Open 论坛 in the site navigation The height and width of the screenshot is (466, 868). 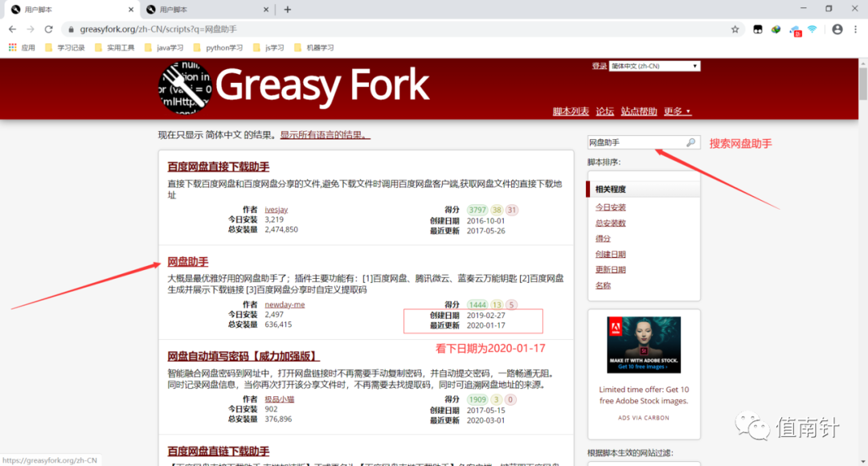604,111
